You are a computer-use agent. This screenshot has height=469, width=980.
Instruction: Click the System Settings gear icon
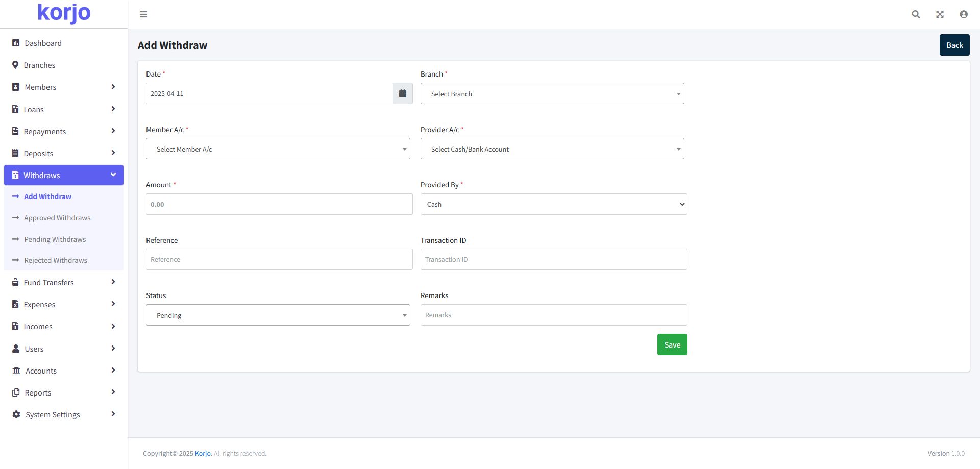coord(16,414)
